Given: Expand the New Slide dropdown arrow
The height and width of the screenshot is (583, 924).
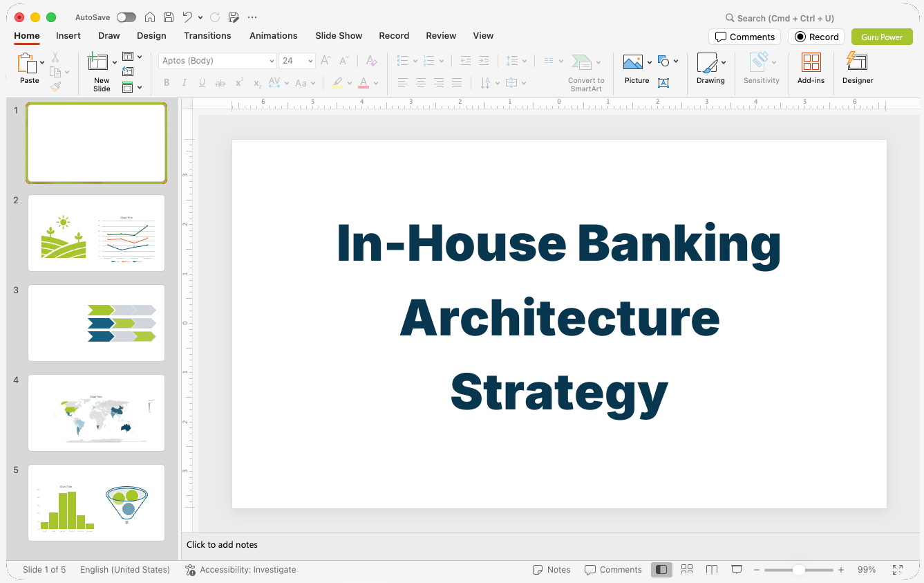Looking at the screenshot, I should pyautogui.click(x=114, y=62).
